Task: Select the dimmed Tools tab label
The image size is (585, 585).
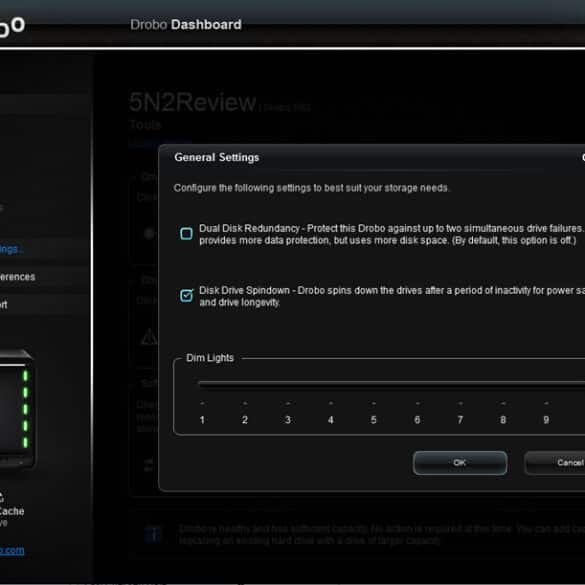Action: tap(145, 125)
